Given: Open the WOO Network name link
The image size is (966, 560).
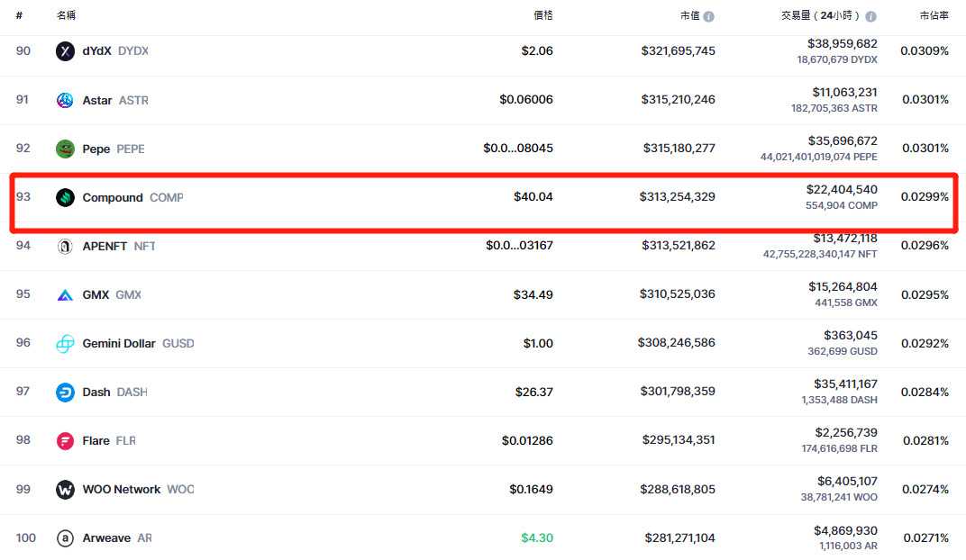Looking at the screenshot, I should pyautogui.click(x=122, y=489).
